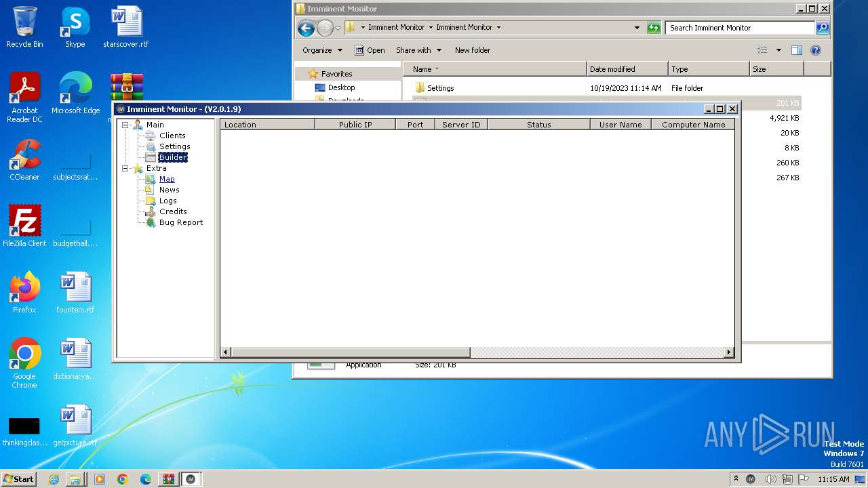Sort clients by Computer Name column
This screenshot has height=488, width=868.
click(693, 125)
